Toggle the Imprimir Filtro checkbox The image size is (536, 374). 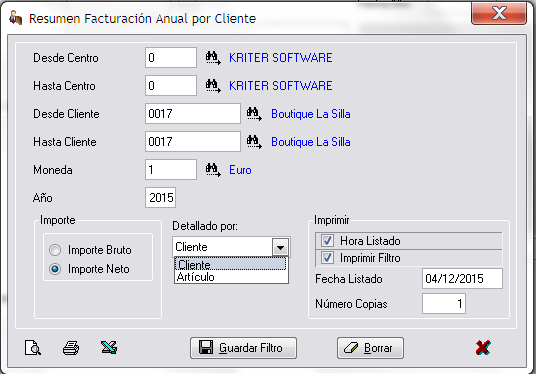click(327, 258)
